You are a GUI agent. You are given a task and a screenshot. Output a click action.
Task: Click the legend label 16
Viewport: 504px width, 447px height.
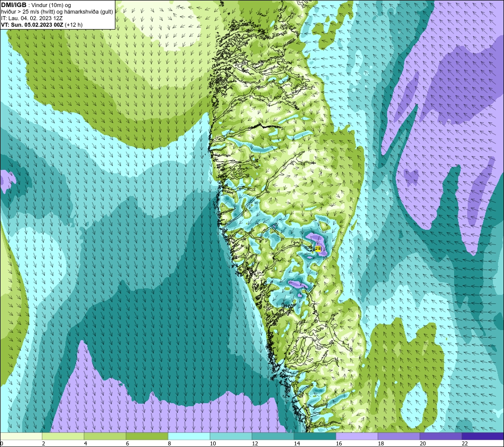[339, 443]
